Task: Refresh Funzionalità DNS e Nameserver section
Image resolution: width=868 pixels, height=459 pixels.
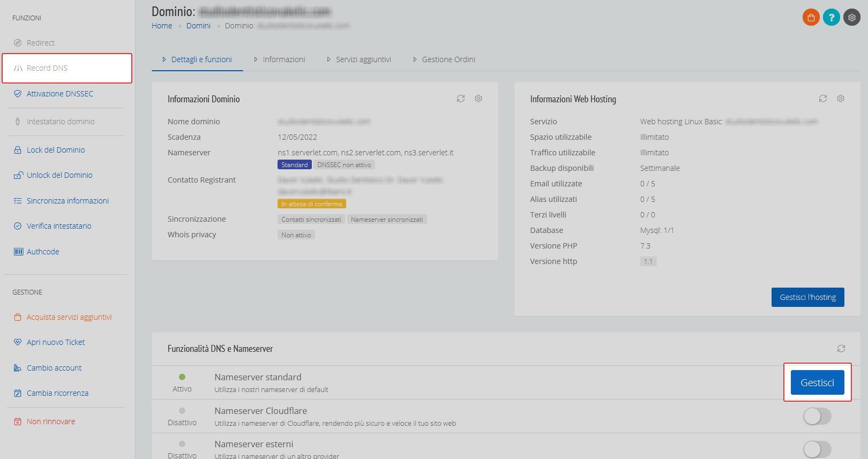Action: coord(841,349)
